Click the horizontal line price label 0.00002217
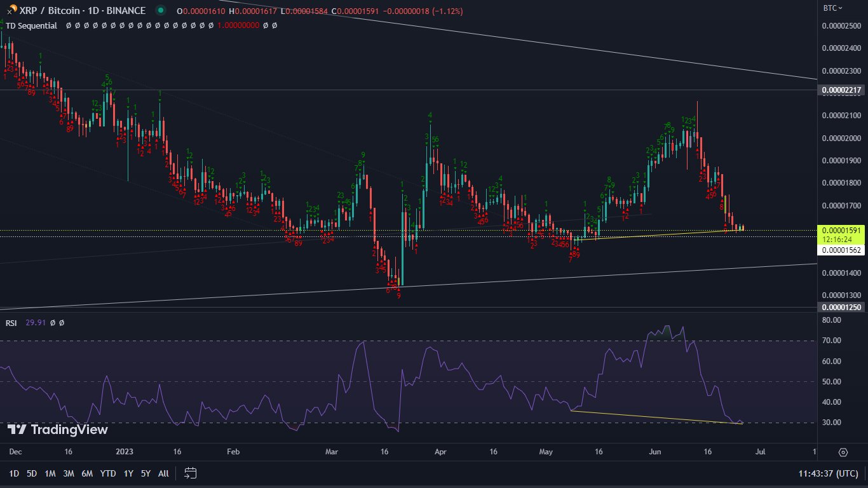The height and width of the screenshot is (488, 868). [x=841, y=90]
